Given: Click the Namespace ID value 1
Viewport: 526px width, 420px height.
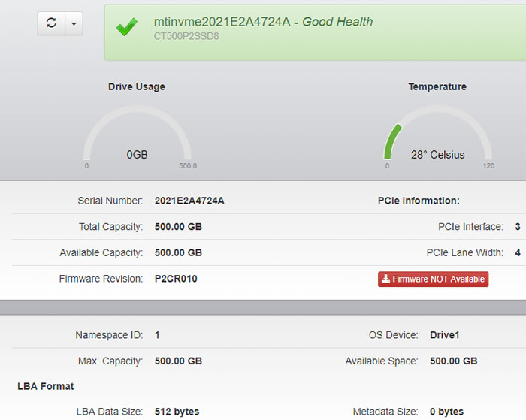Looking at the screenshot, I should click(x=157, y=335).
